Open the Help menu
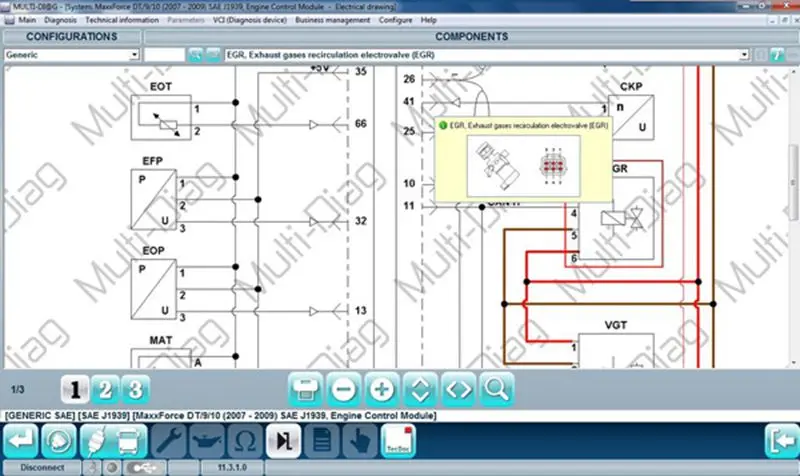This screenshot has height=476, width=800. 429,20
